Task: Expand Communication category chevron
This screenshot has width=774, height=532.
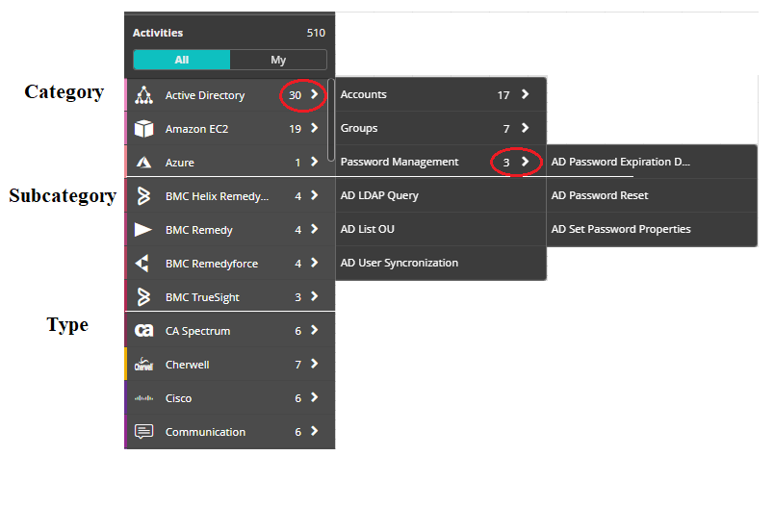Action: tap(315, 430)
